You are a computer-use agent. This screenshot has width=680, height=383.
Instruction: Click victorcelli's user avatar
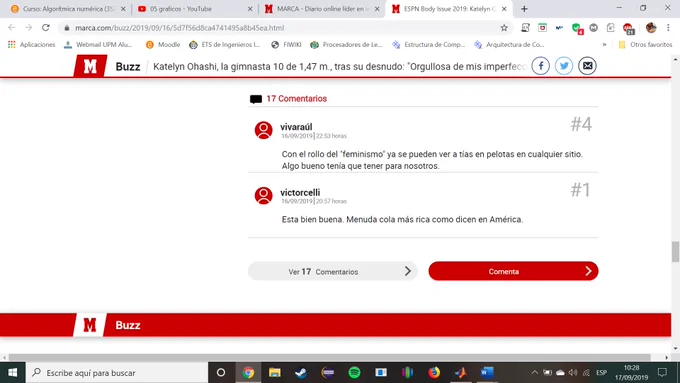click(263, 196)
